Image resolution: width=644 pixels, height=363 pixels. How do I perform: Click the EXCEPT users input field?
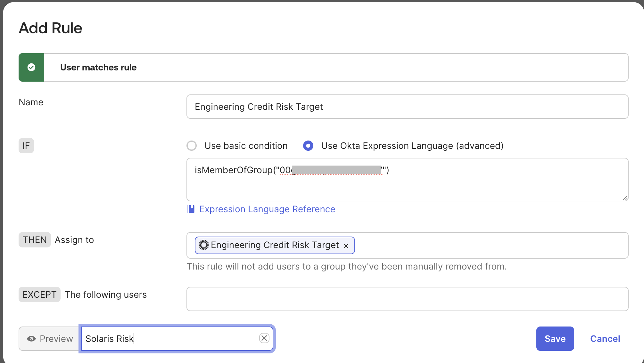407,299
